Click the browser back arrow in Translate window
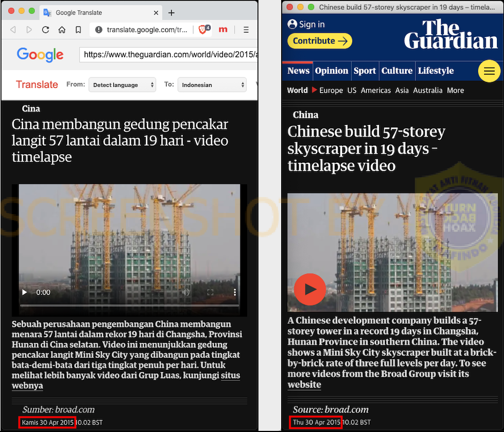Screen dimensions: 504x432 coord(13,30)
